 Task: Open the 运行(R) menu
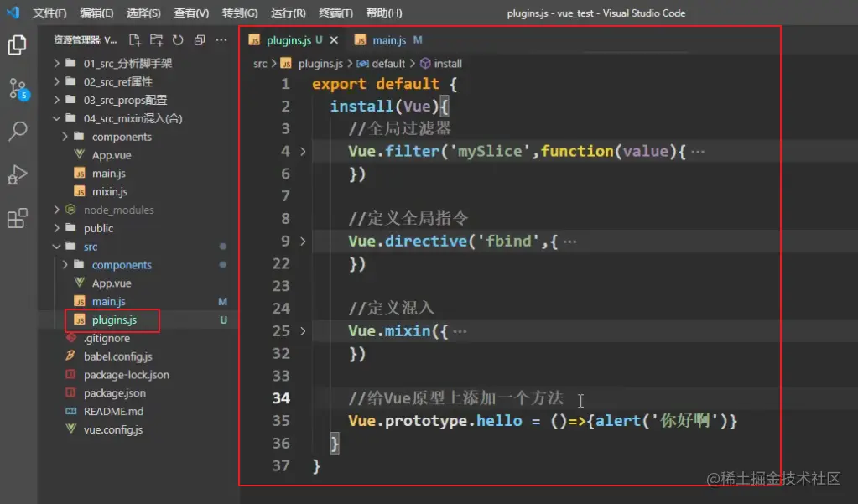click(288, 13)
